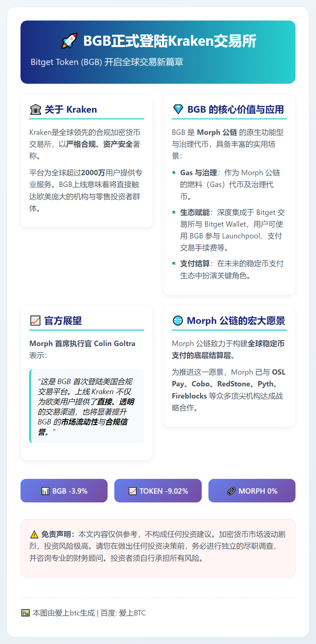Click the link icon in MORPH 0% pill
Image resolution: width=316 pixels, height=644 pixels.
[x=231, y=491]
